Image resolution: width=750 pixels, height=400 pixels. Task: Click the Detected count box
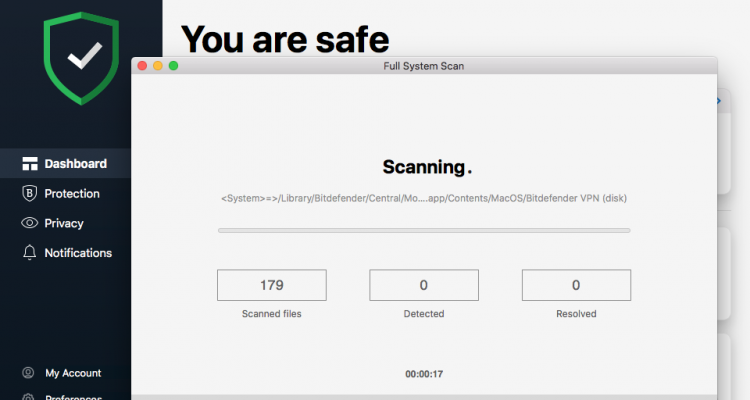tap(424, 285)
